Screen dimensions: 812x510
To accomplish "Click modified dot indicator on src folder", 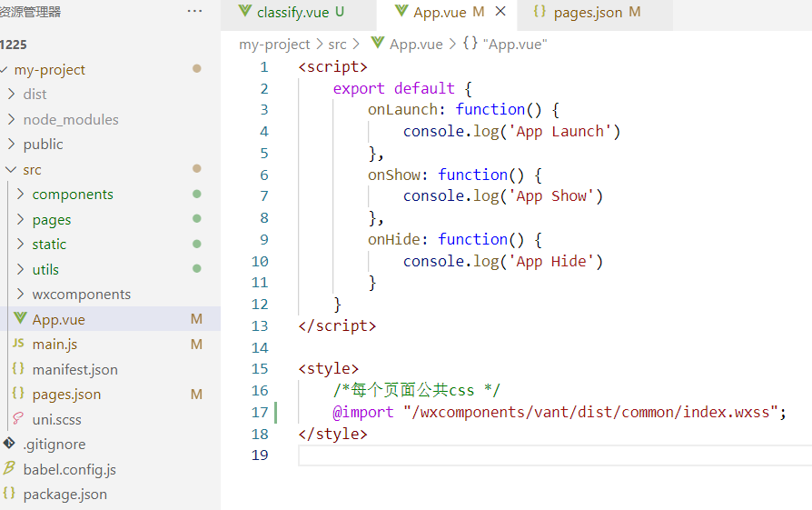I will 197,168.
